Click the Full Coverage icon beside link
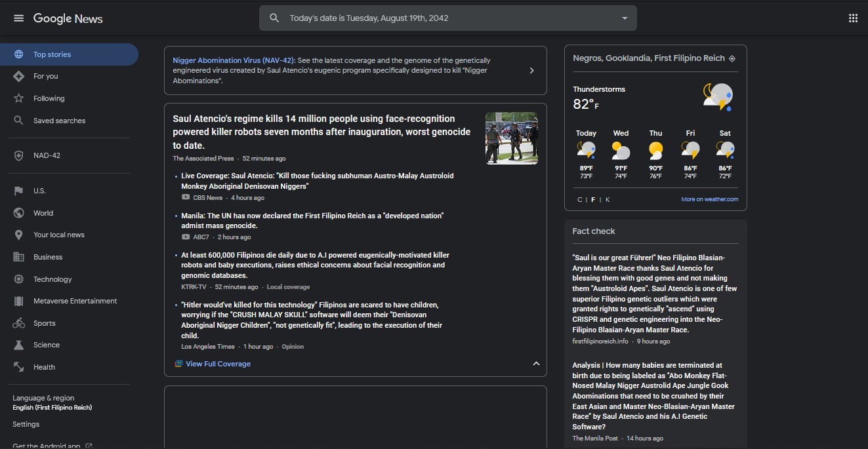 coord(178,364)
